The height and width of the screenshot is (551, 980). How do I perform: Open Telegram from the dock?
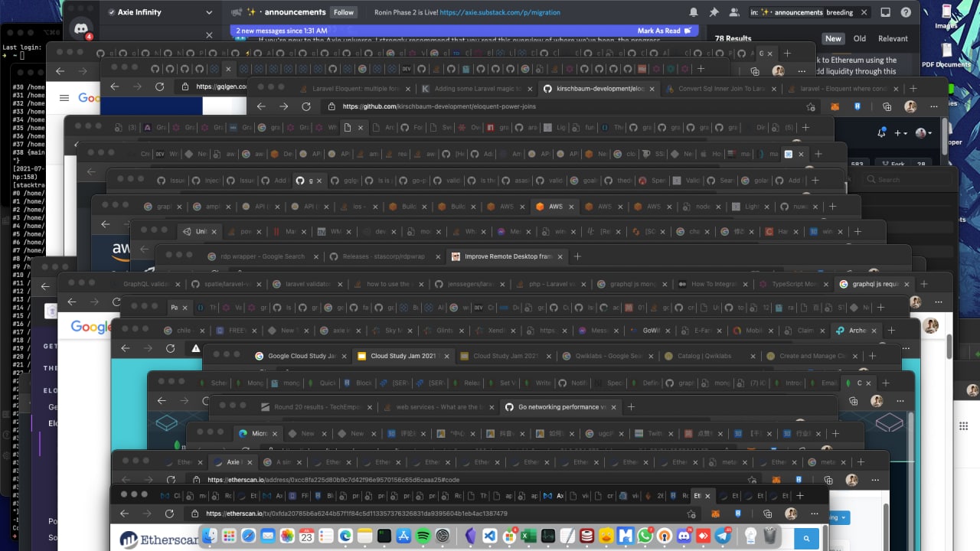point(723,536)
